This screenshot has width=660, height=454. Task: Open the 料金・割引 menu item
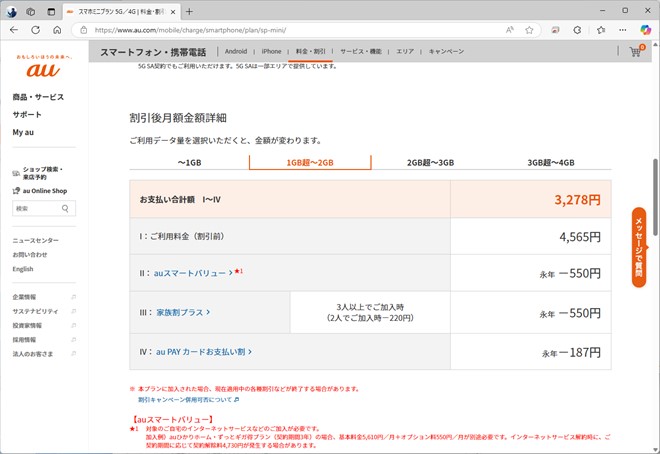(310, 51)
